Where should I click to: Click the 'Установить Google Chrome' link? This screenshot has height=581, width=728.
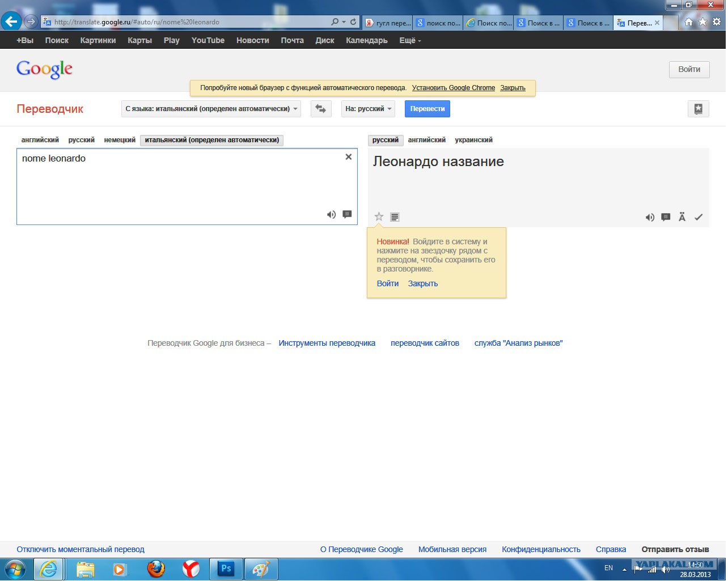tap(454, 88)
